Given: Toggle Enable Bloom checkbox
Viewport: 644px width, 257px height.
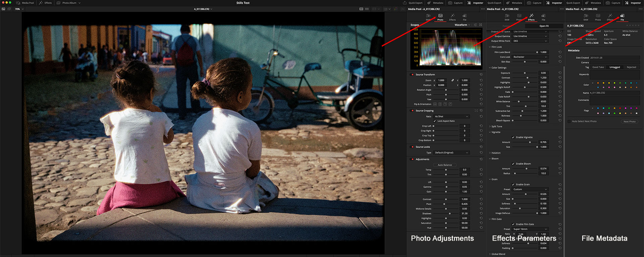Looking at the screenshot, I should point(513,164).
